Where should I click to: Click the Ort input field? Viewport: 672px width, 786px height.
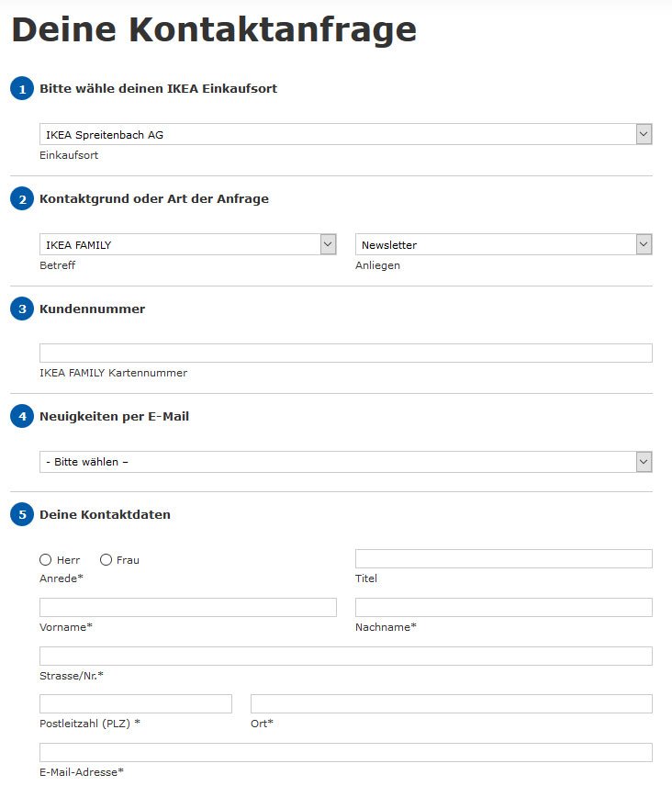(x=452, y=703)
